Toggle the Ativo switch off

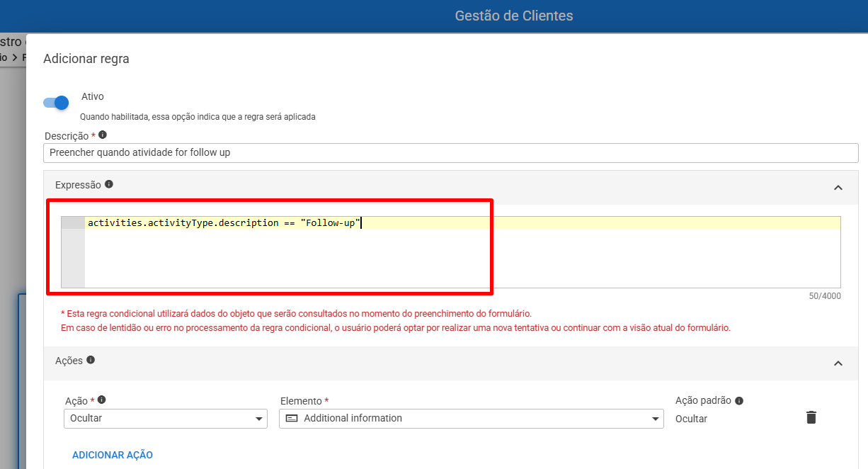(x=56, y=103)
